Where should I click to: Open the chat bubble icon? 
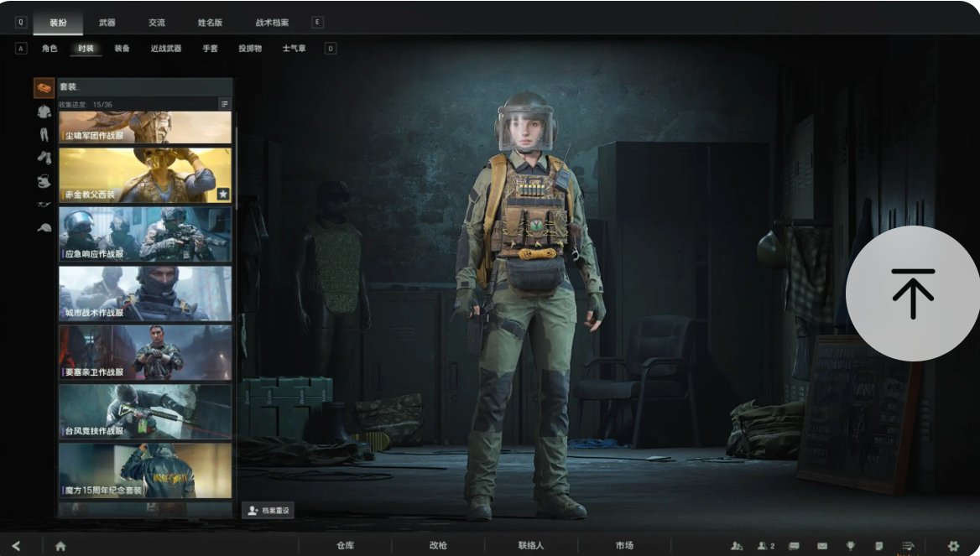click(794, 546)
